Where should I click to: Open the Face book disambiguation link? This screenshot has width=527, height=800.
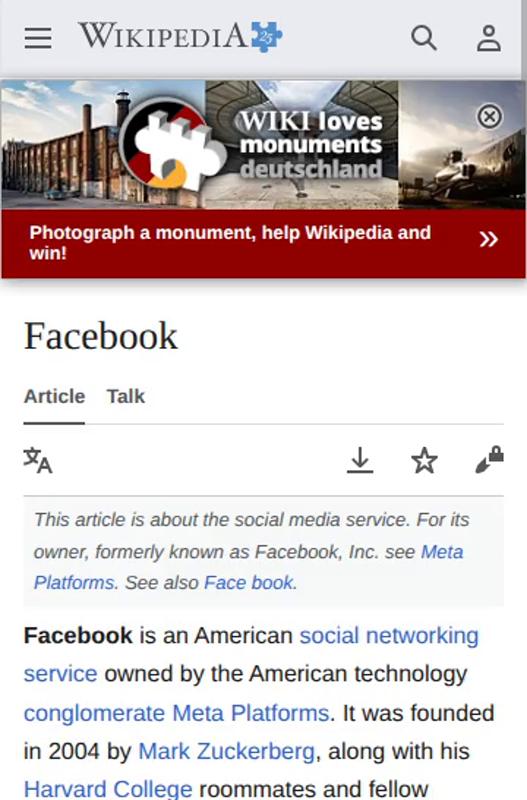(248, 583)
